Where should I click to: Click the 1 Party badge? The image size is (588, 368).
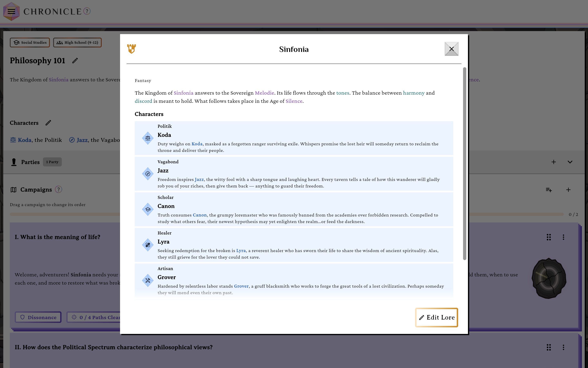52,162
